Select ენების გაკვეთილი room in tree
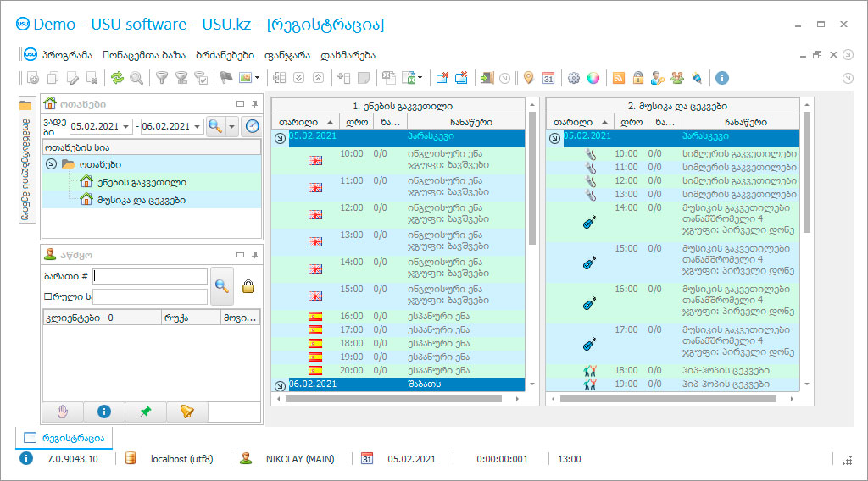Image resolution: width=868 pixels, height=481 pixels. click(142, 182)
